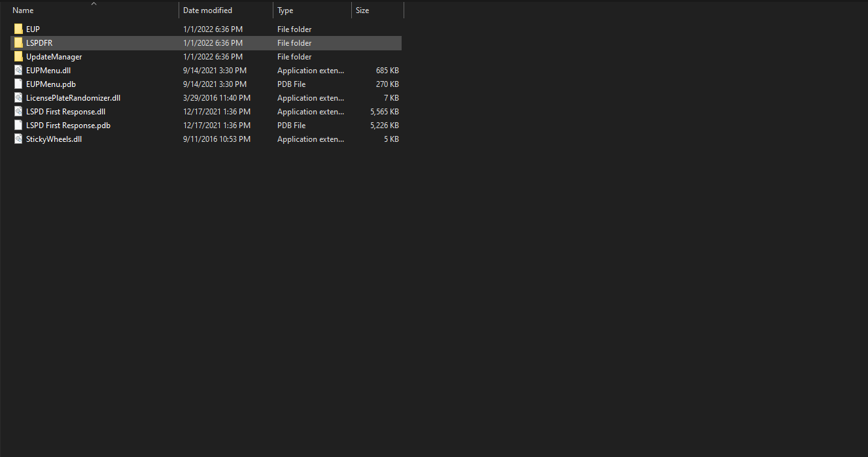The width and height of the screenshot is (868, 457).
Task: Select the EUPMenu.pdb file name
Action: pyautogui.click(x=51, y=84)
